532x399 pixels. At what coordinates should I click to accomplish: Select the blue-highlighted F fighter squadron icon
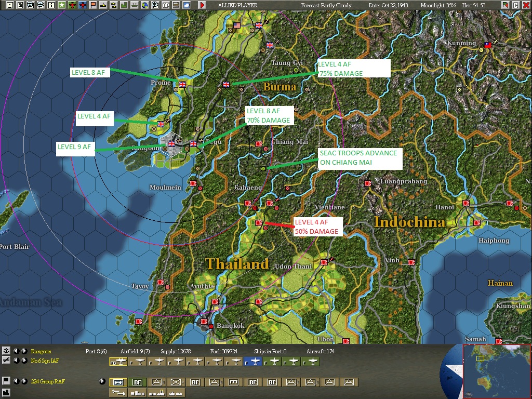[x=253, y=362]
